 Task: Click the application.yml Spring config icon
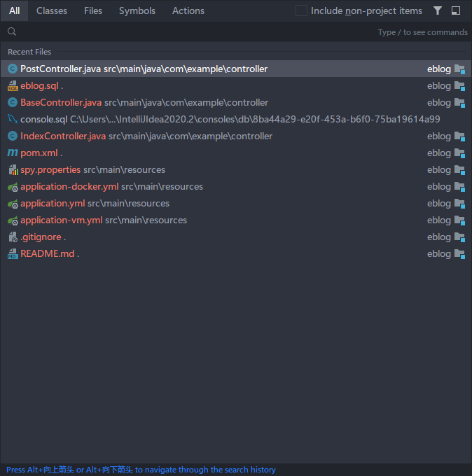[x=12, y=203]
